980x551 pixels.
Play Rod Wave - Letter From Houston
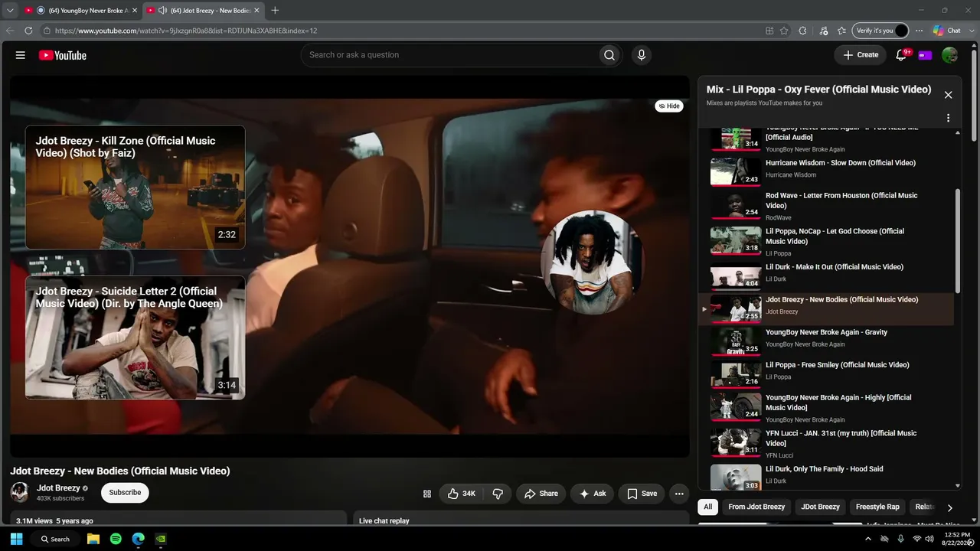[825, 205]
